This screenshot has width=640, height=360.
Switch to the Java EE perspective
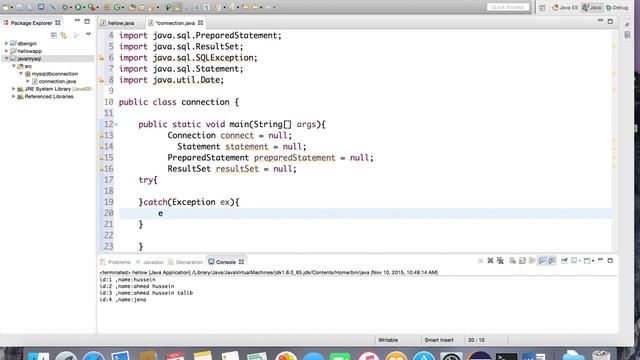(x=565, y=7)
